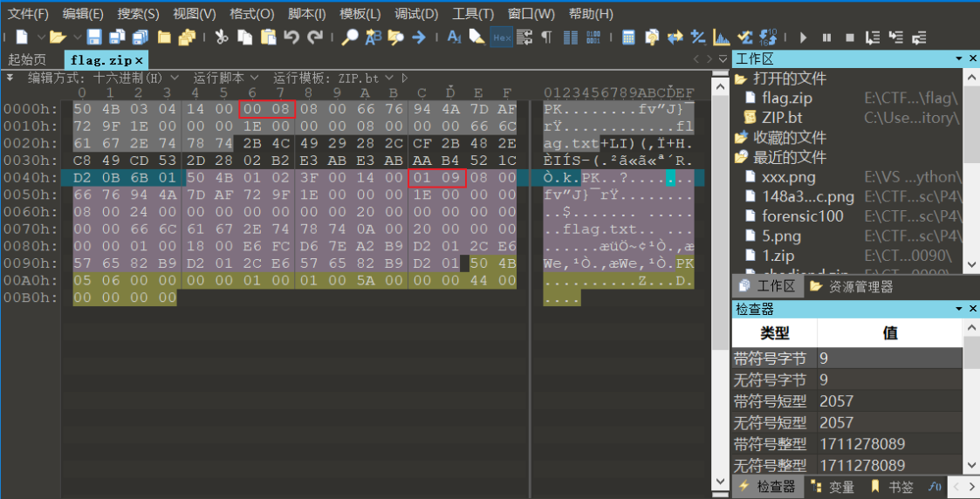Collapse the edit mode bar arrow

pos(10,78)
